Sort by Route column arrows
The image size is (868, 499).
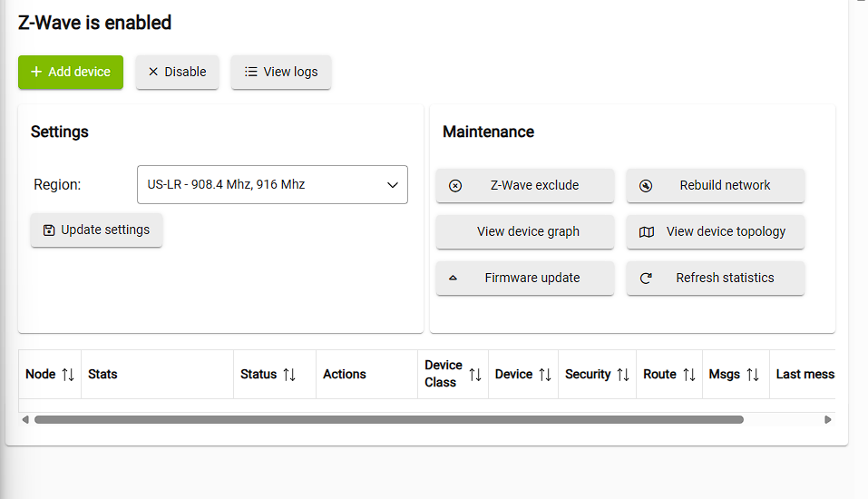689,375
